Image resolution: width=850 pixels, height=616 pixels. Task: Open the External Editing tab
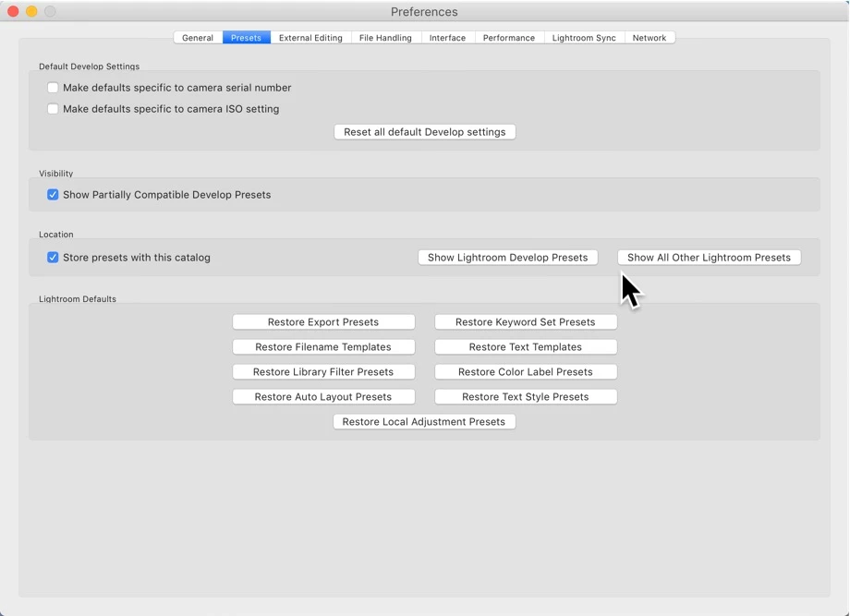pyautogui.click(x=310, y=38)
